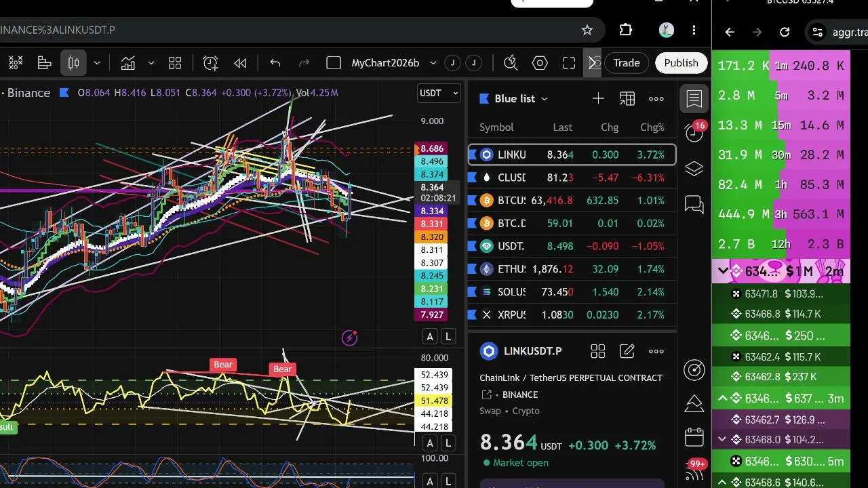Open Blue list watchlist dropdown
Screen dimensions: 868x488
(x=514, y=98)
